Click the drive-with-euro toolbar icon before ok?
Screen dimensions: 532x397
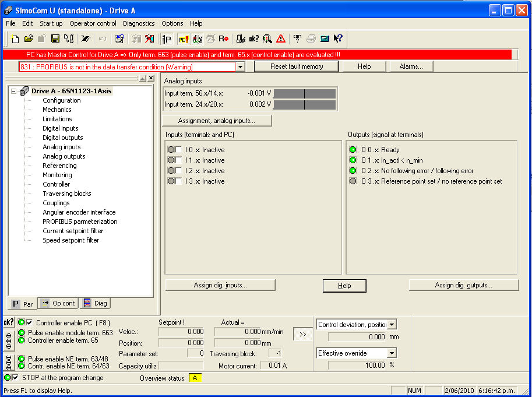coord(241,38)
